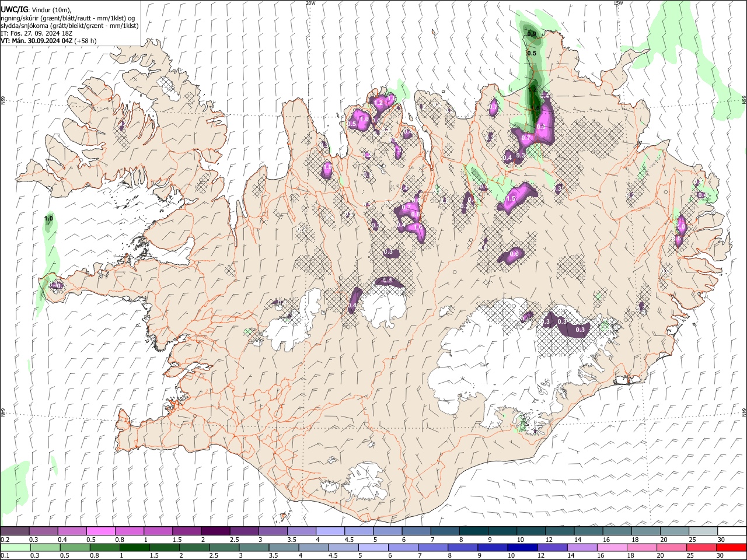Click the valid time 'VT: Mán. 30.09.2024 04Z'
This screenshot has height=560, width=747.
[37, 41]
